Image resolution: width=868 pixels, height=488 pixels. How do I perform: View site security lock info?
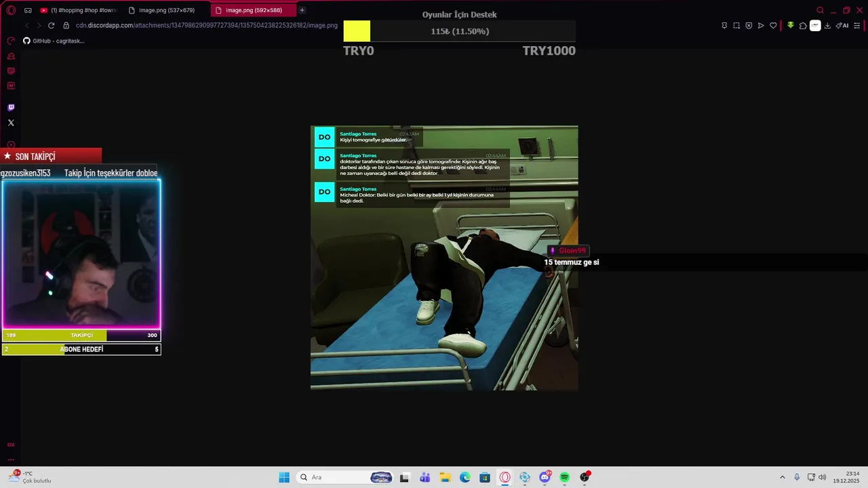pyautogui.click(x=66, y=25)
